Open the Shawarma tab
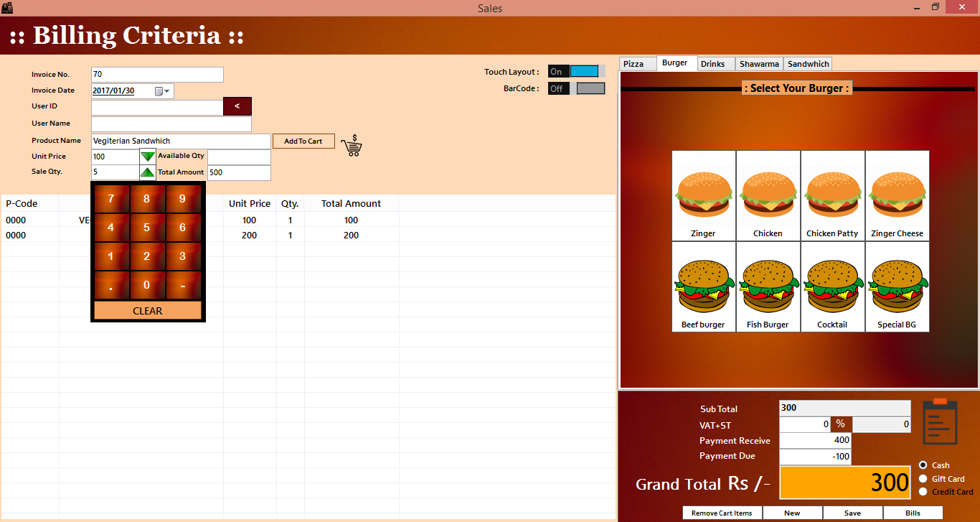The image size is (980, 522). (759, 63)
